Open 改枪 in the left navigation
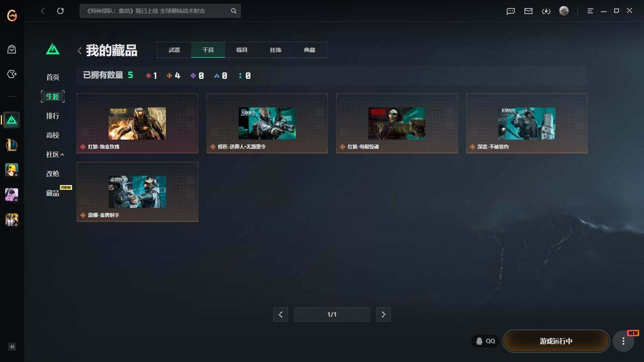Image resolution: width=644 pixels, height=362 pixels. tap(53, 174)
